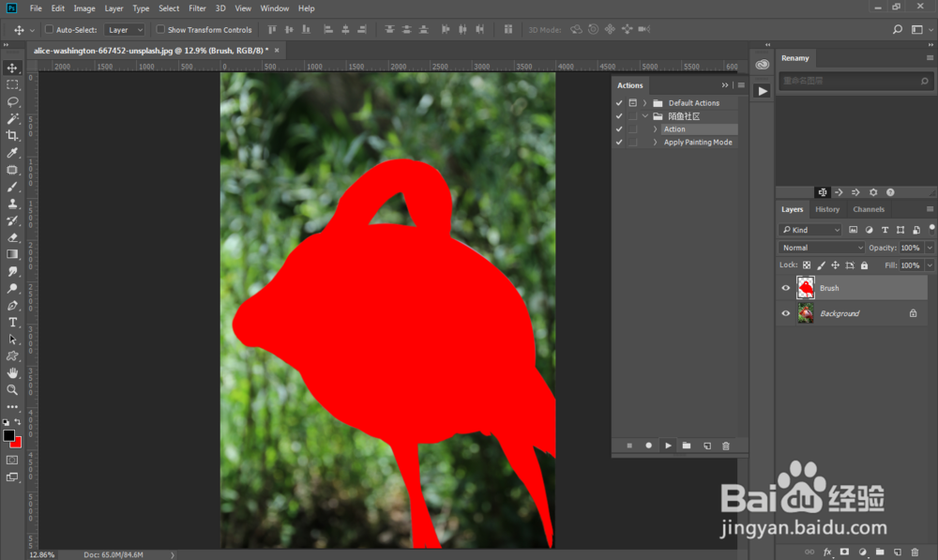Screen dimensions: 938x560
Task: Swap foreground and background colors
Action: pyautogui.click(x=18, y=422)
